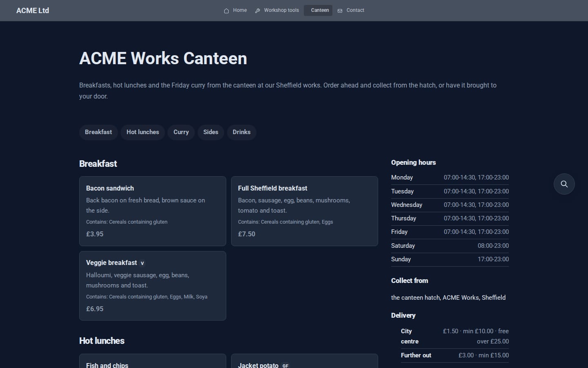The image size is (588, 368).
Task: Jump to the Hot lunches category pill
Action: (x=143, y=132)
